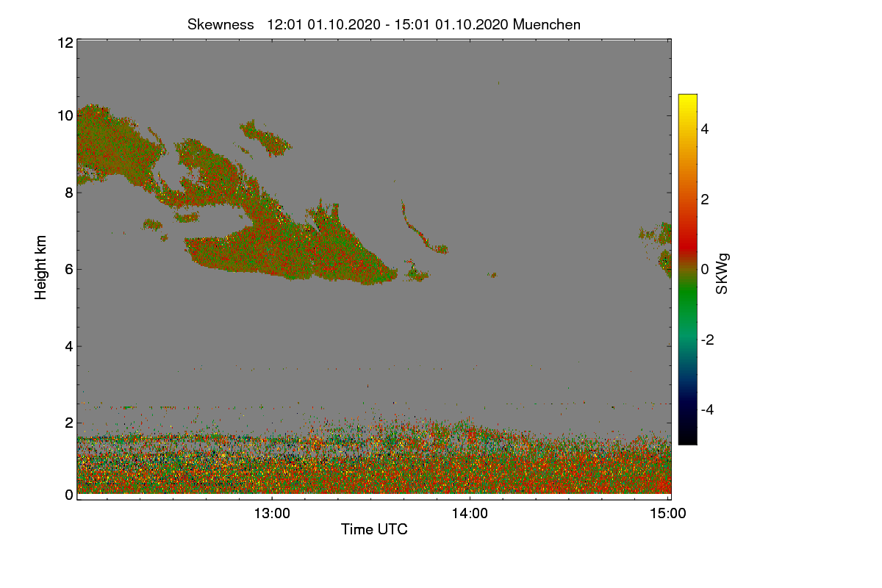The height and width of the screenshot is (588, 882).
Task: Select the 'Time UTC' x-axis label
Action: tap(374, 529)
